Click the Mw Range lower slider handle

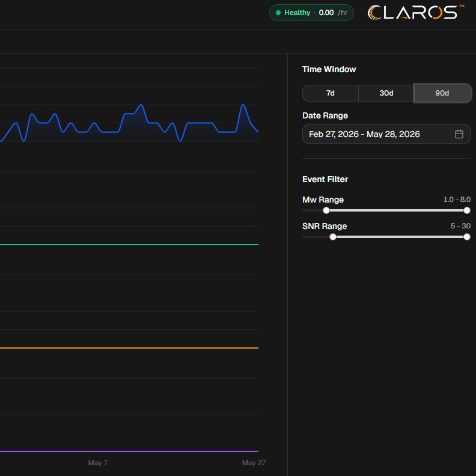(326, 210)
